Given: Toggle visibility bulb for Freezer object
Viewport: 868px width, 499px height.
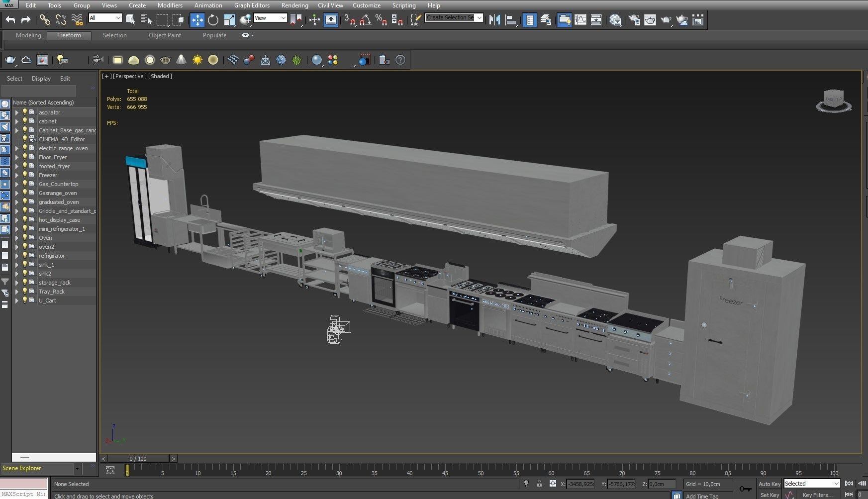Looking at the screenshot, I should (x=24, y=175).
